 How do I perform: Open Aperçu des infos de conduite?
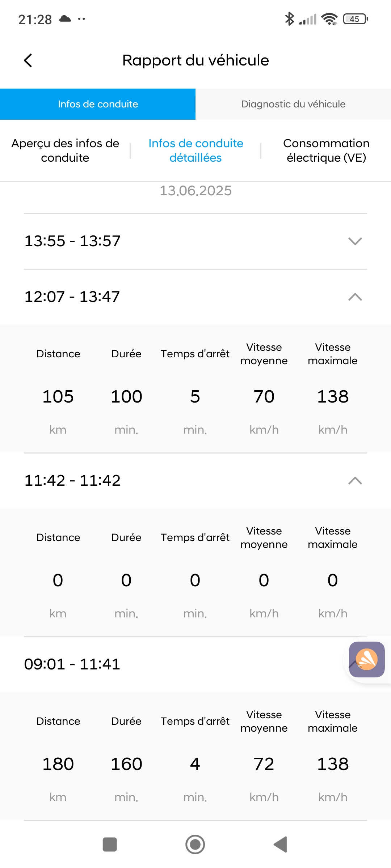point(65,150)
